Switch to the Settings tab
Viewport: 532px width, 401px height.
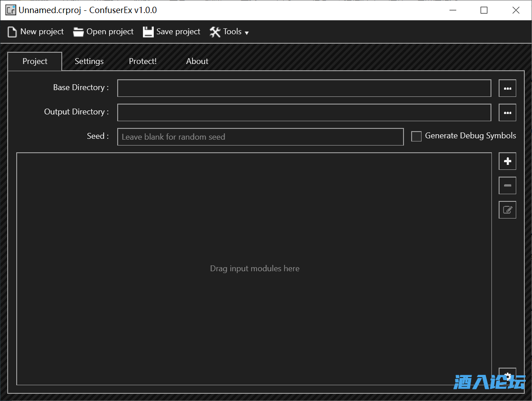click(89, 61)
